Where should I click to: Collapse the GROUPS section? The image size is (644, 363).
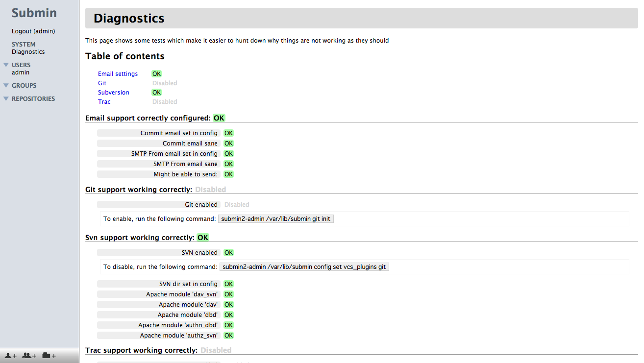point(6,85)
